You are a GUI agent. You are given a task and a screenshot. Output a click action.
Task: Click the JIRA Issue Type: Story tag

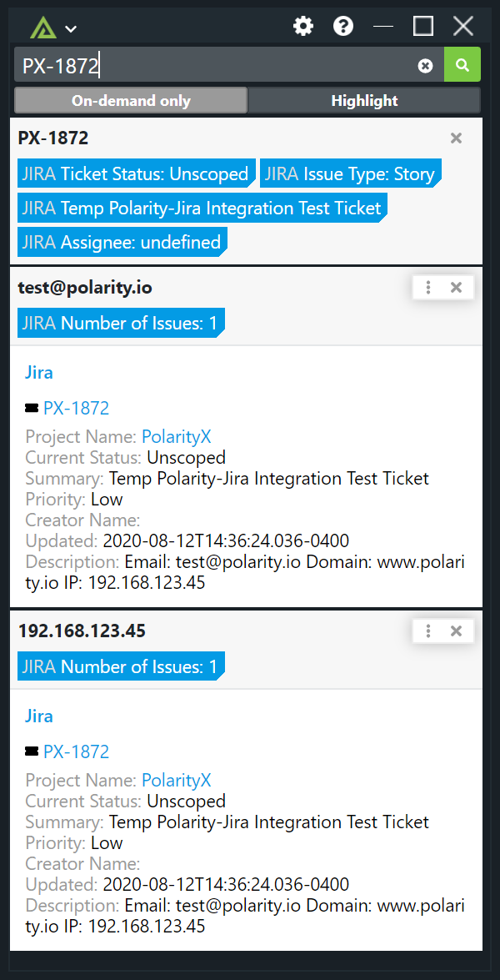351,173
